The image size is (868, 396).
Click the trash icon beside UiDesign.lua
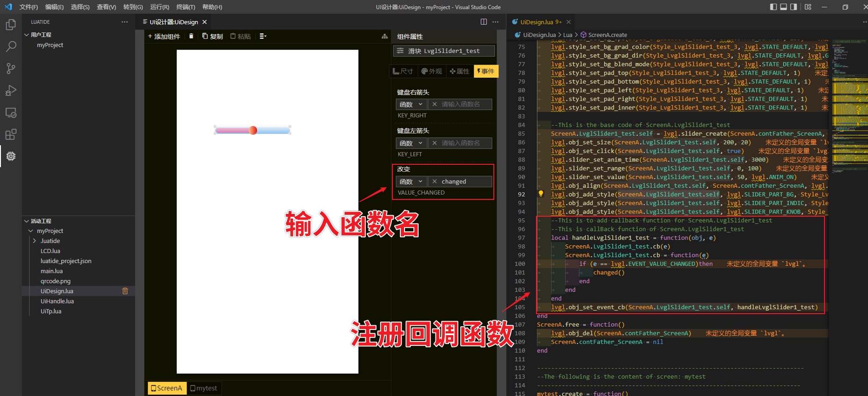tap(125, 291)
